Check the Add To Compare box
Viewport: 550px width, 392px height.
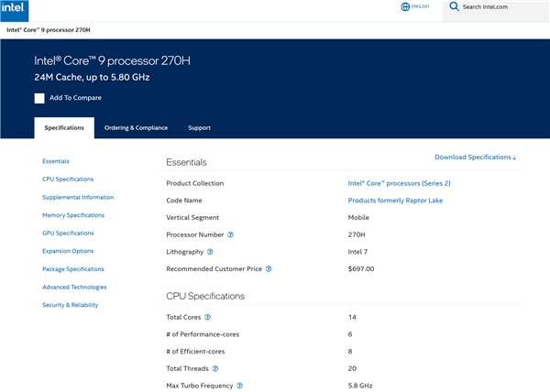coord(39,98)
